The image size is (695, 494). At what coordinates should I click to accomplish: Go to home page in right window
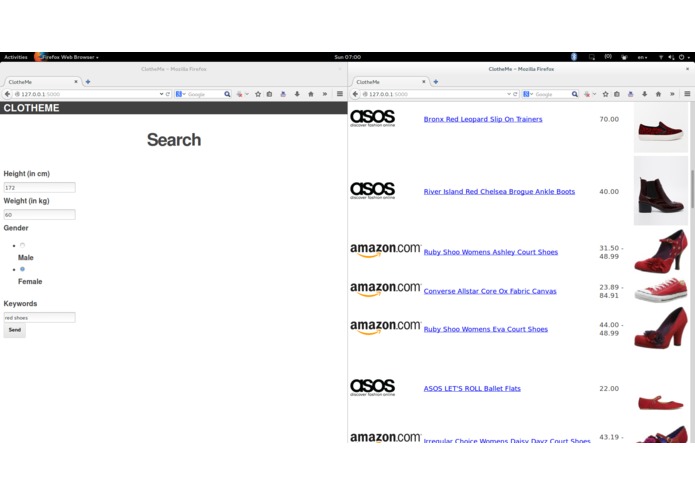point(658,94)
